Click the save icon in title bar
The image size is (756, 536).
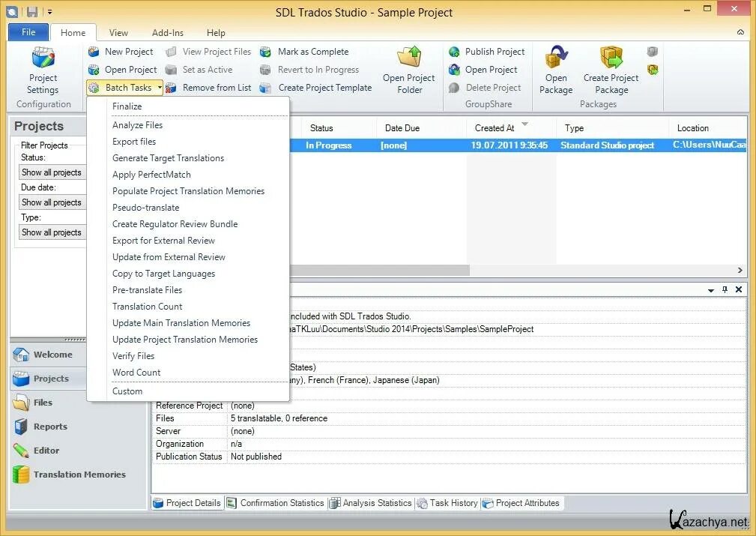(x=31, y=11)
